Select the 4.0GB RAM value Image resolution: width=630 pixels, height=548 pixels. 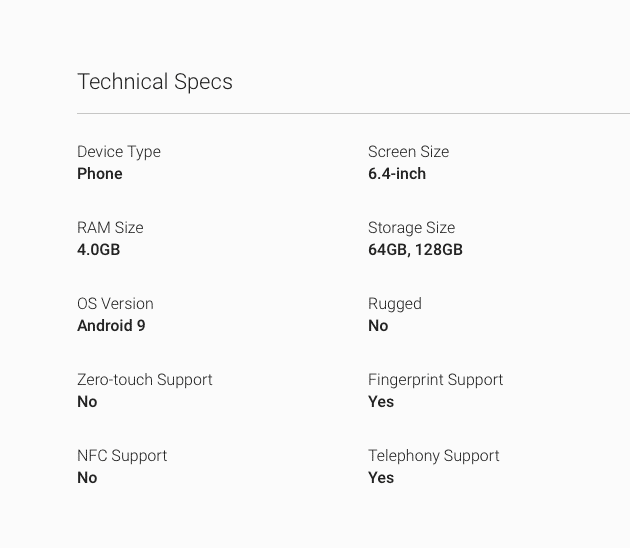98,250
